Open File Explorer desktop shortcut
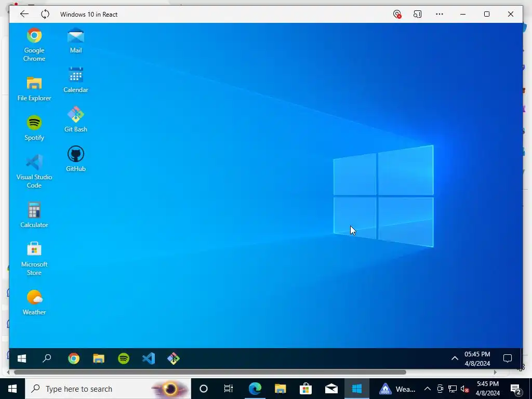 34,89
